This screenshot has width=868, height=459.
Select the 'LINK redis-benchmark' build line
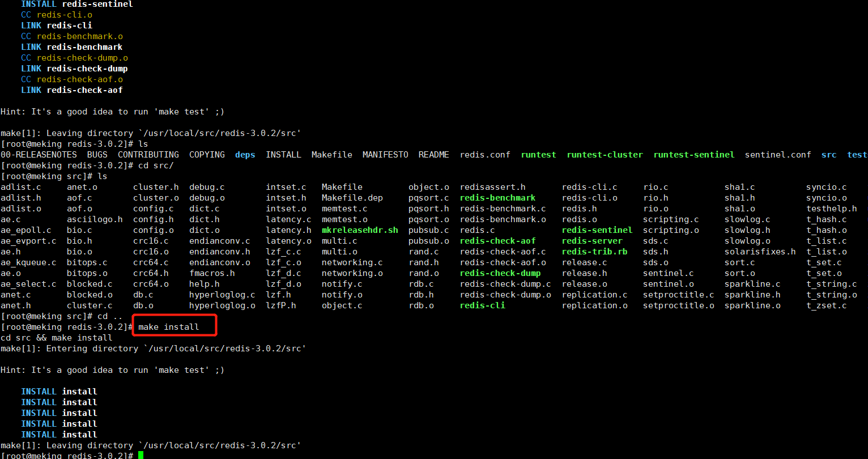[72, 47]
